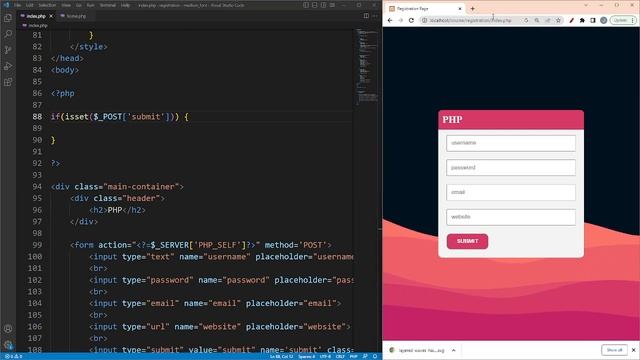Viewport: 640px width, 360px height.
Task: Open the notifications bell in status bar
Action: 375,356
